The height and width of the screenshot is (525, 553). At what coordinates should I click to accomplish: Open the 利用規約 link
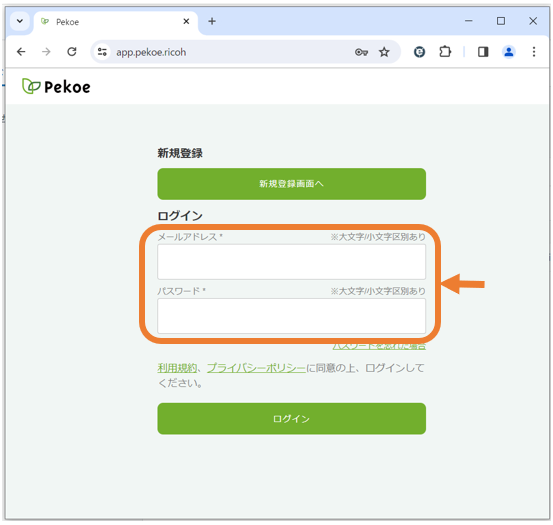click(177, 368)
